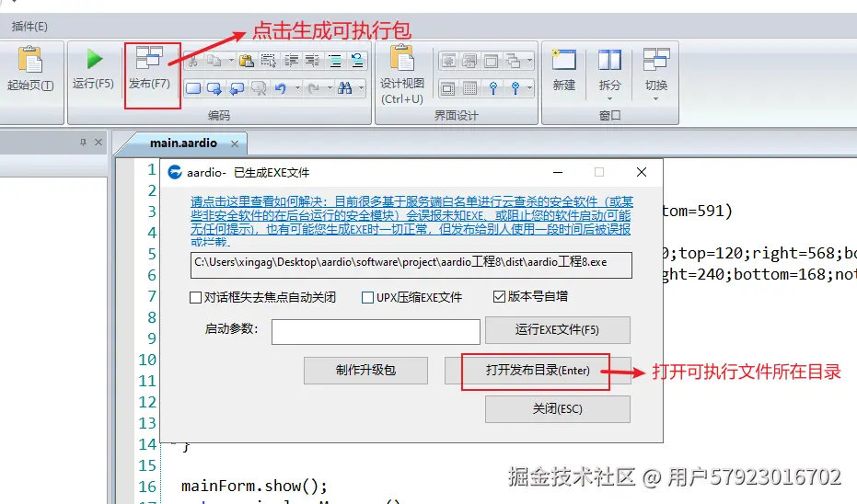
Task: Uncheck 版本号自增 checkbox
Action: click(x=499, y=296)
